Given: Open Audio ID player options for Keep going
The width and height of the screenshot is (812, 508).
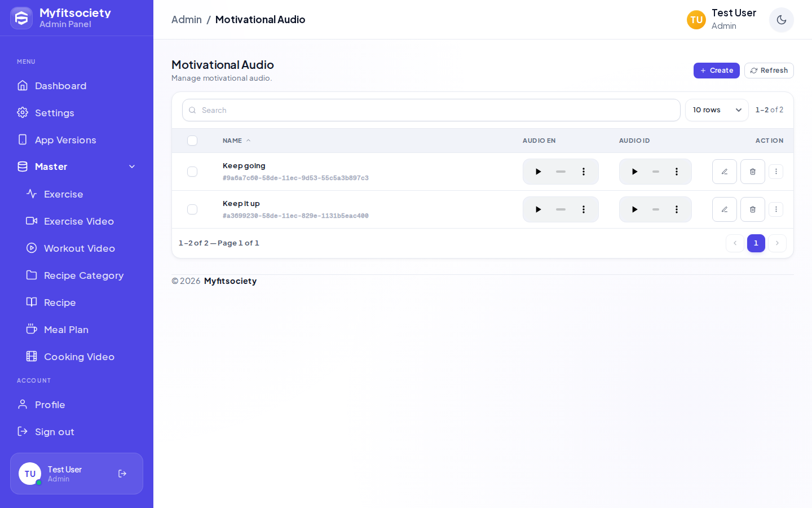Looking at the screenshot, I should (x=677, y=172).
